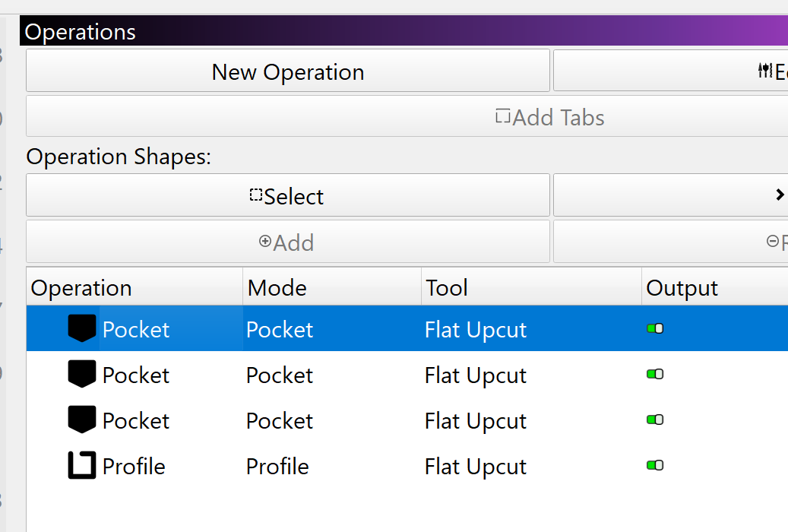The width and height of the screenshot is (788, 532).
Task: Turn off output for the Profile operation
Action: pyautogui.click(x=655, y=465)
